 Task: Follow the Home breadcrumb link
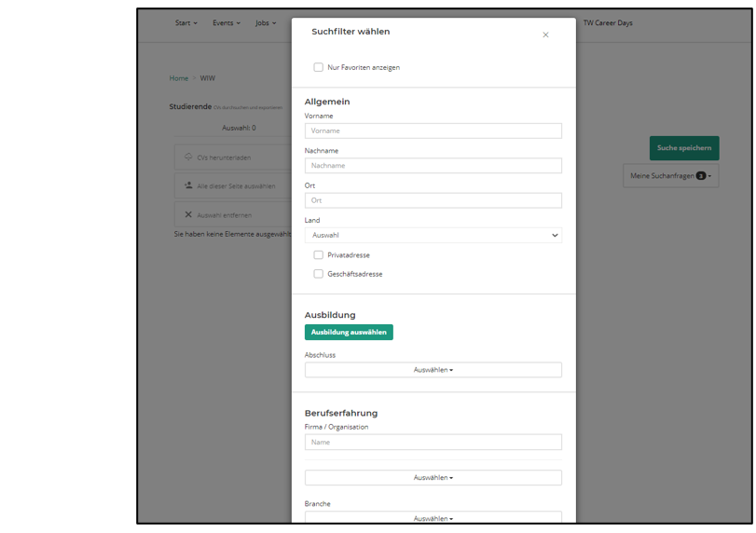pos(178,78)
